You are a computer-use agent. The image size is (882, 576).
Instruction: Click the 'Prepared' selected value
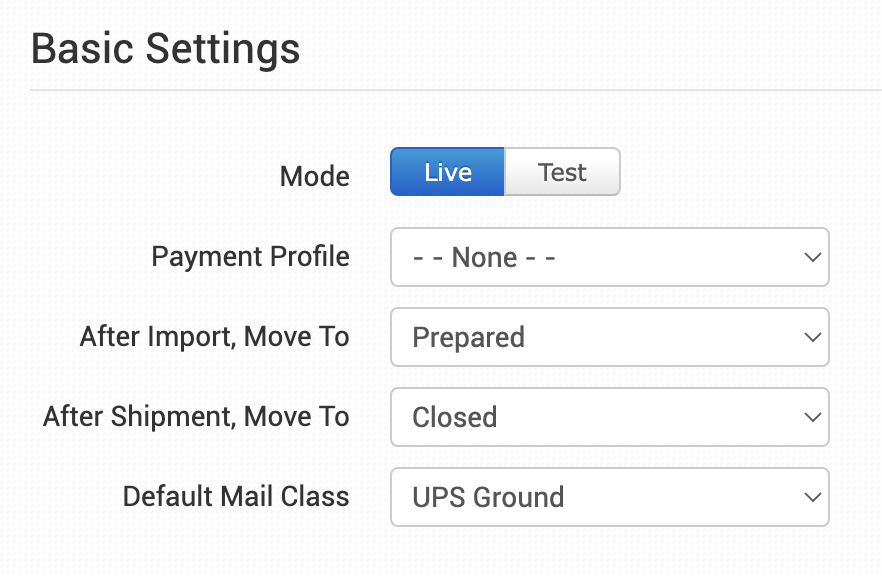pos(468,338)
